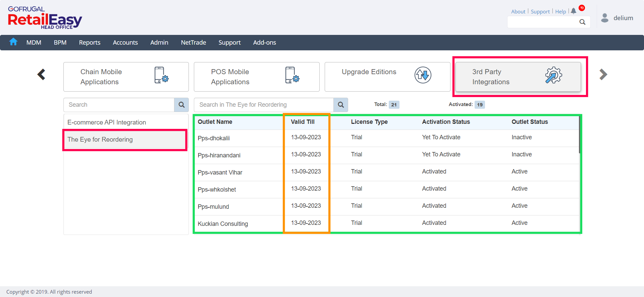The image size is (644, 297).
Task: Click the 3rd Party Integrations gear icon
Action: pos(553,75)
